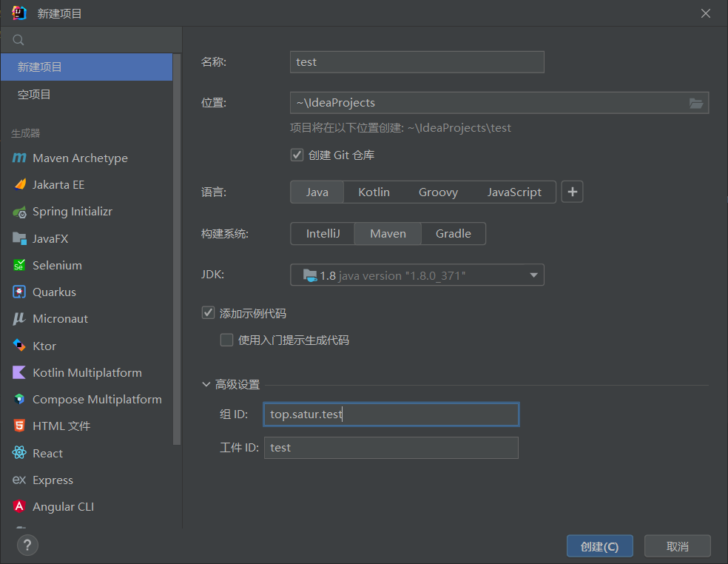The image size is (728, 564).
Task: Click the sidebar search field
Action: (91, 40)
